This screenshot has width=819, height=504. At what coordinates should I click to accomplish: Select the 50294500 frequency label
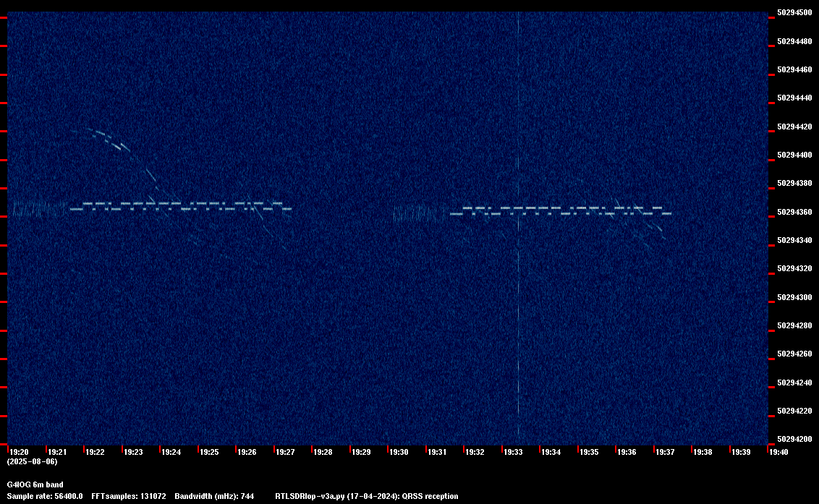(x=794, y=12)
